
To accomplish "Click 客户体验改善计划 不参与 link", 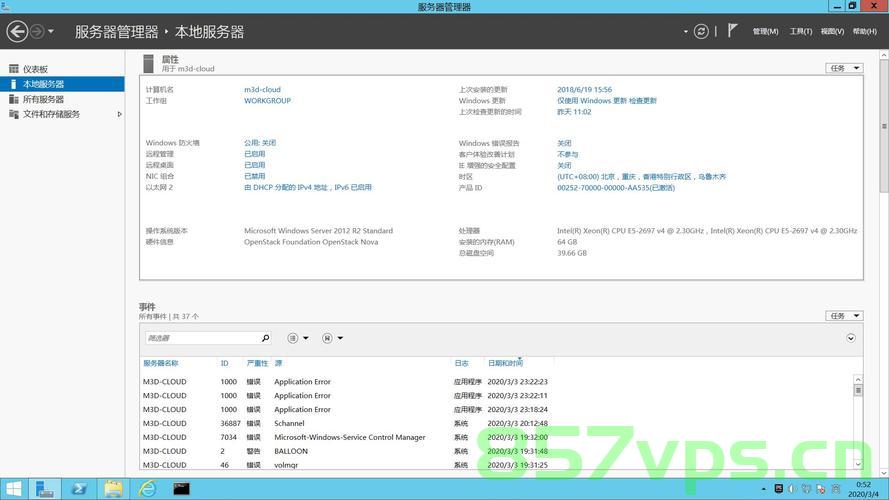I will tap(568, 154).
